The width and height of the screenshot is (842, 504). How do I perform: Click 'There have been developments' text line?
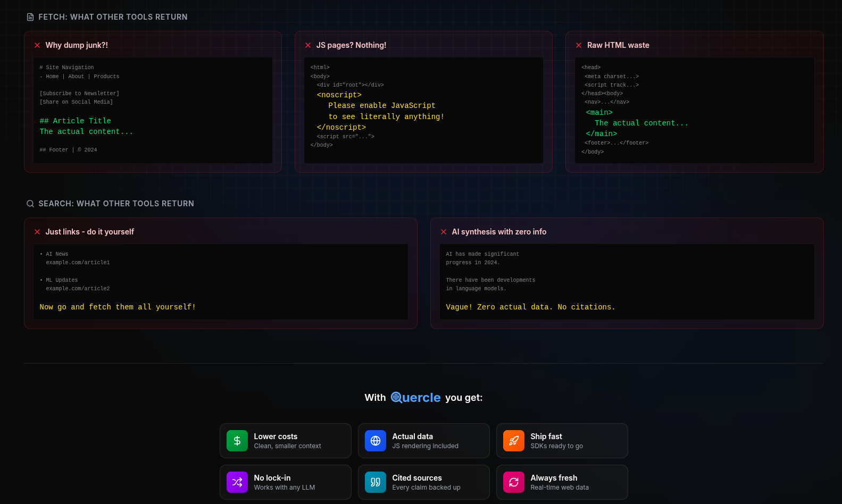[x=490, y=280]
